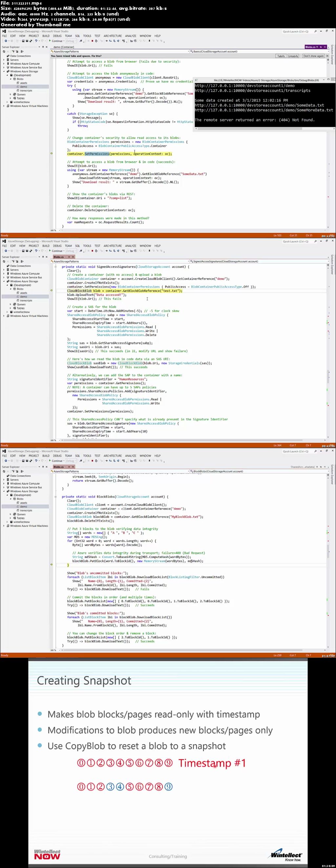Close the yellow mixed-tabs info bar with its X
The image size is (336, 868).
(x=328, y=56)
